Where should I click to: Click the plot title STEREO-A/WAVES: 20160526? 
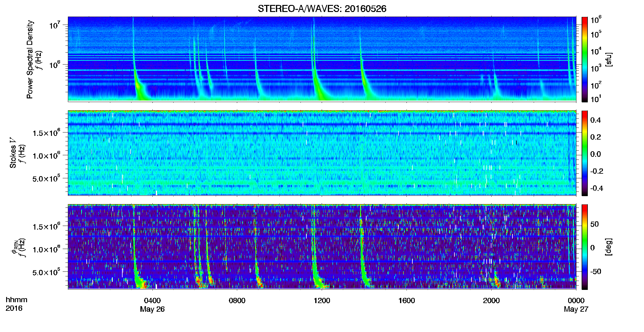click(322, 9)
